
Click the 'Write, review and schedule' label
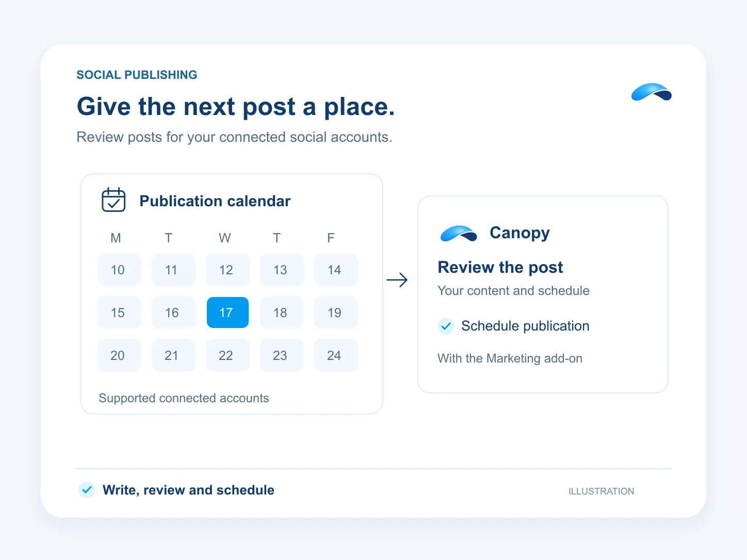188,490
